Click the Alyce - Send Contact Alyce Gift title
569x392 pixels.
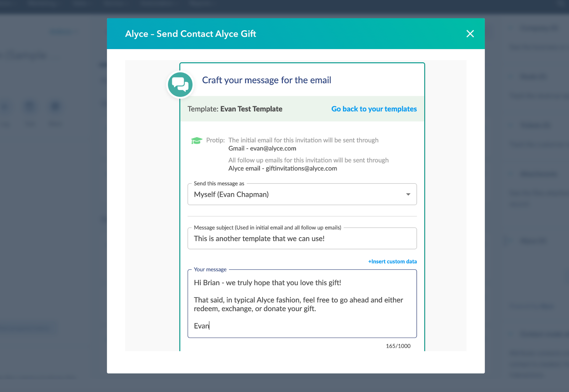point(191,34)
